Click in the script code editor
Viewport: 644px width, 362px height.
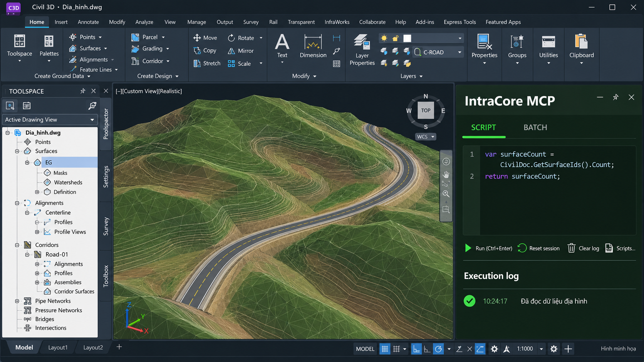click(549, 190)
